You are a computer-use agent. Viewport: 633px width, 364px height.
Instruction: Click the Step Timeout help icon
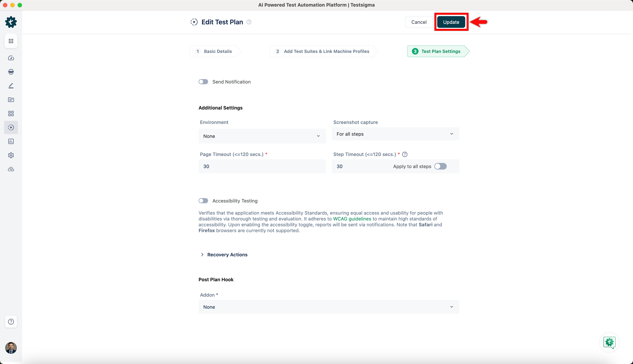pos(405,154)
